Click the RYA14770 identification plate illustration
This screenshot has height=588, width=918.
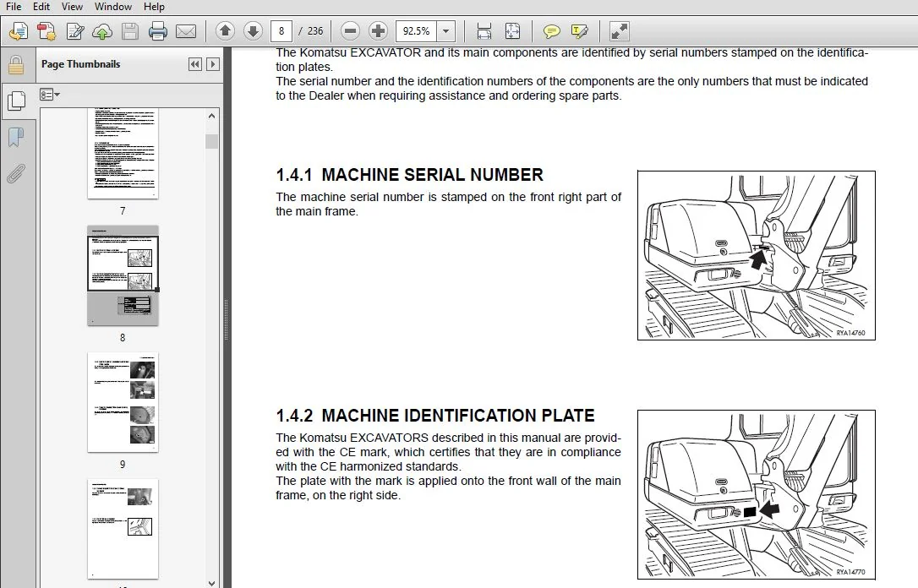757,495
